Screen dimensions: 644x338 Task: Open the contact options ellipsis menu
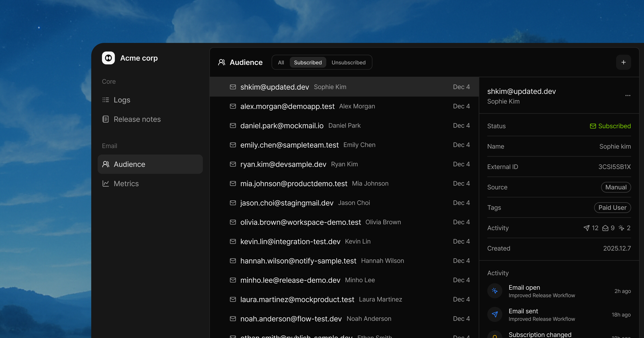point(628,95)
